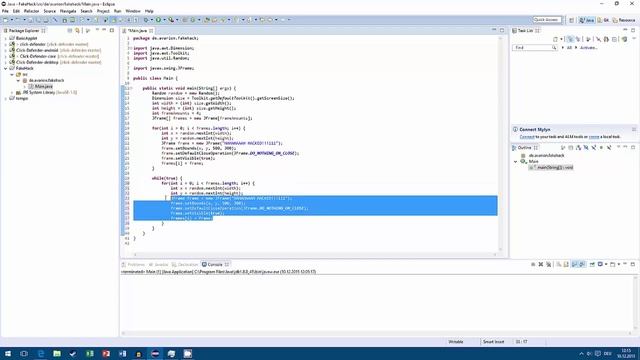Click Remove All Terminated Launches in Console

pyautogui.click(x=549, y=264)
